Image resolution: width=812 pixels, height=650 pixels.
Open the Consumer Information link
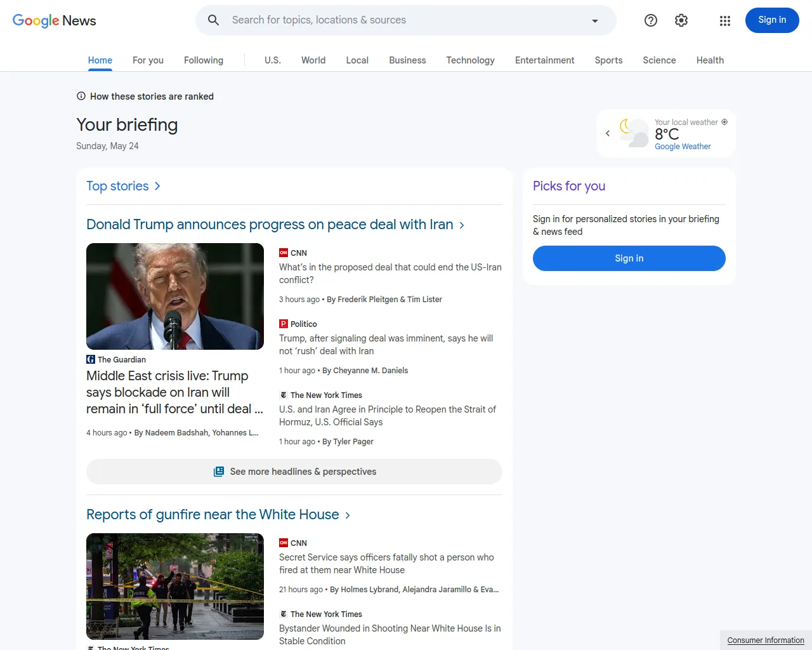point(766,640)
